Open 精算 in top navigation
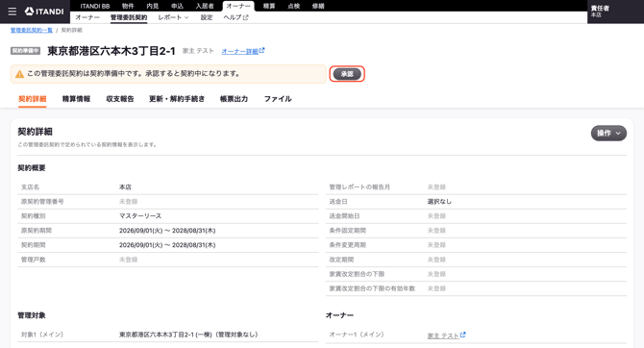The height and width of the screenshot is (348, 644). pyautogui.click(x=269, y=6)
